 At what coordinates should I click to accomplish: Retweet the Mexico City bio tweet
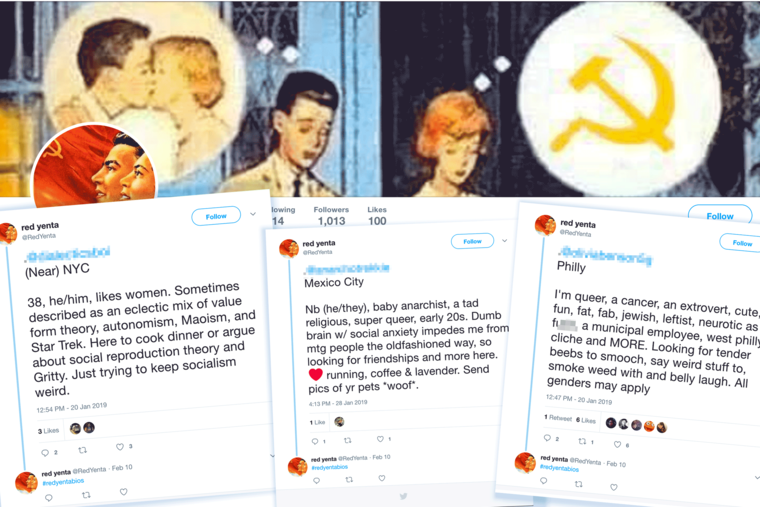[348, 441]
